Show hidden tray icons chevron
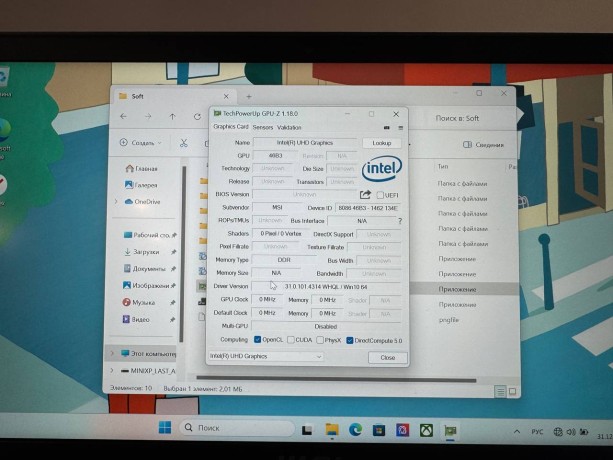 tap(517, 431)
